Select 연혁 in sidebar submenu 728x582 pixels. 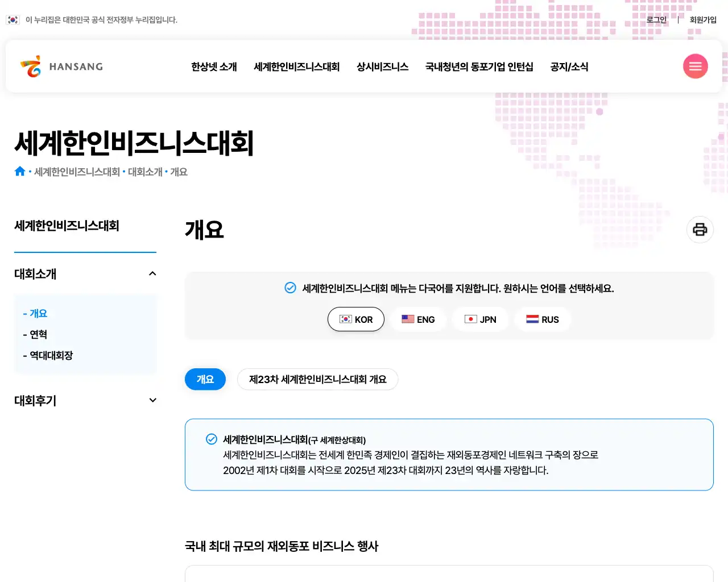35,334
